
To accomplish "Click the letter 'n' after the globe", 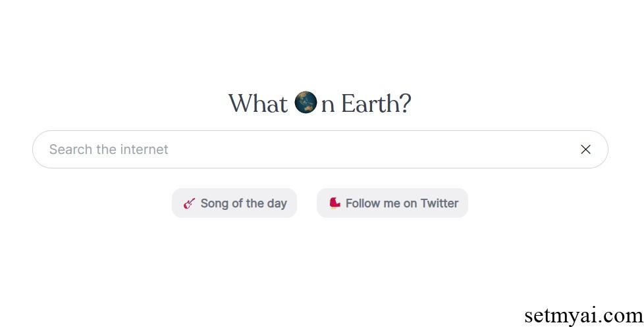I will click(x=328, y=105).
